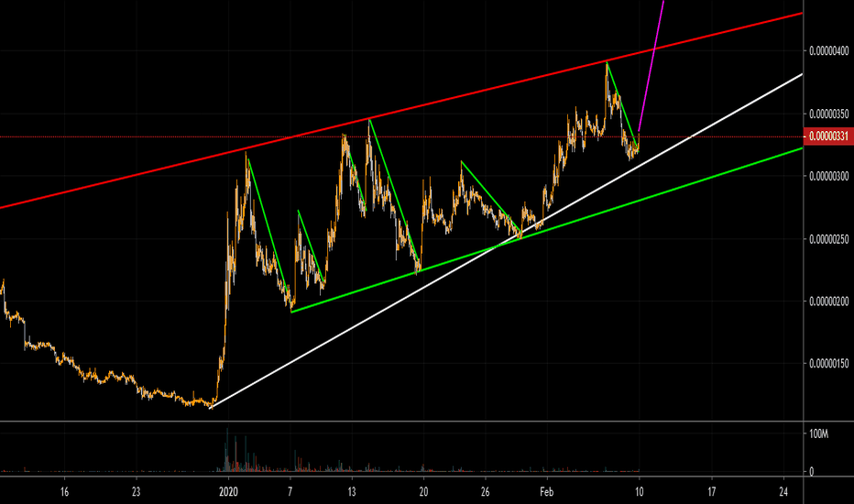Click the date label 24 on time axis

pos(783,492)
